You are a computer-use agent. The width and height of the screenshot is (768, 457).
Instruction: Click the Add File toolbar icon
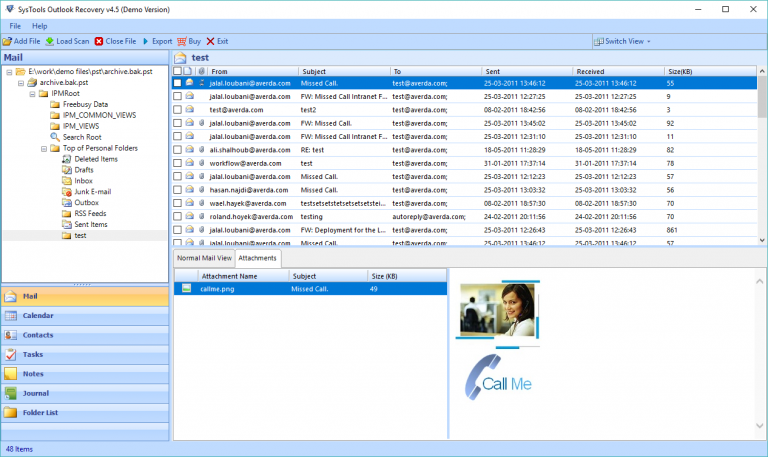tap(6, 41)
